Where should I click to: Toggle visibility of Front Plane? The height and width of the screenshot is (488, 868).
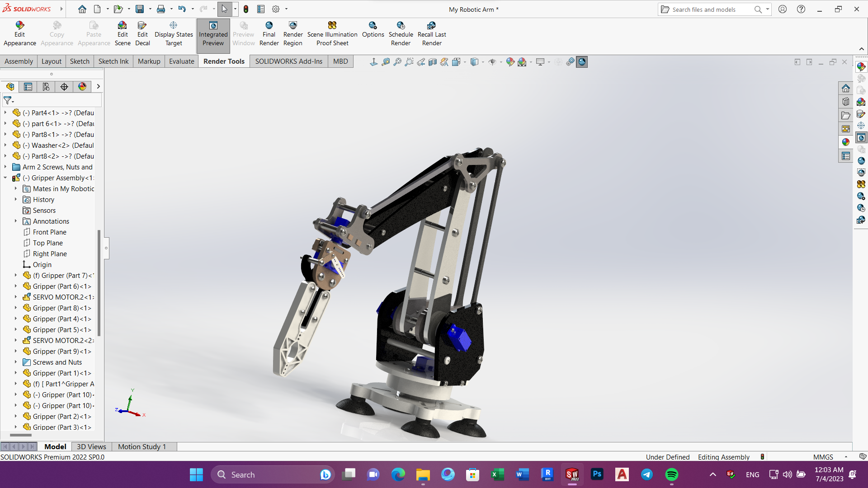[49, 232]
